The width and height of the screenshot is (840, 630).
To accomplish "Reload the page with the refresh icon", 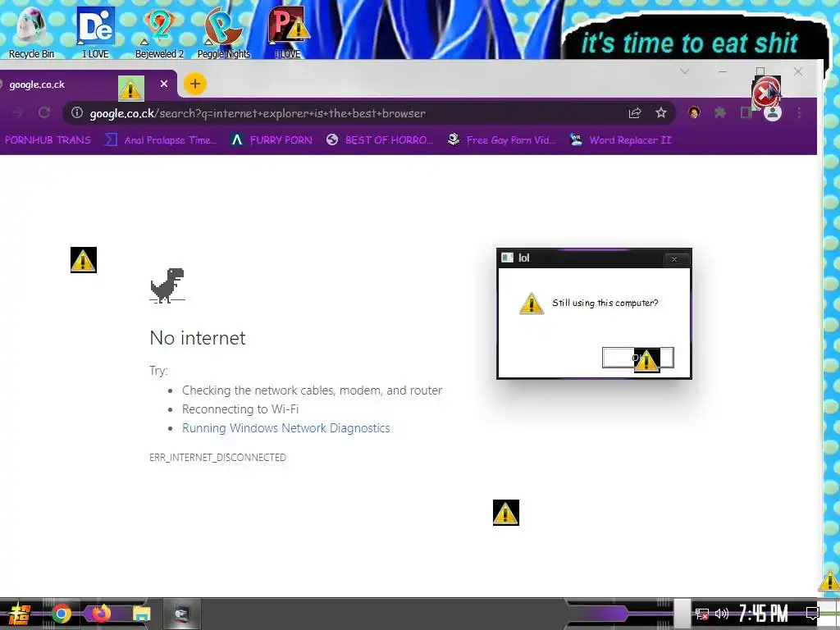I will pos(44,113).
